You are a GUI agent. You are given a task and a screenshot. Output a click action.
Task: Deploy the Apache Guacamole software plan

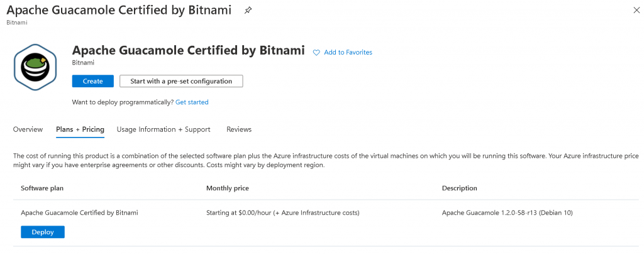click(x=43, y=232)
